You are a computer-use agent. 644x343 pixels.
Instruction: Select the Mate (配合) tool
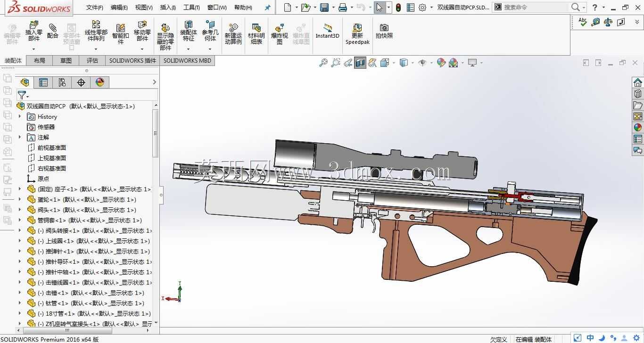53,31
